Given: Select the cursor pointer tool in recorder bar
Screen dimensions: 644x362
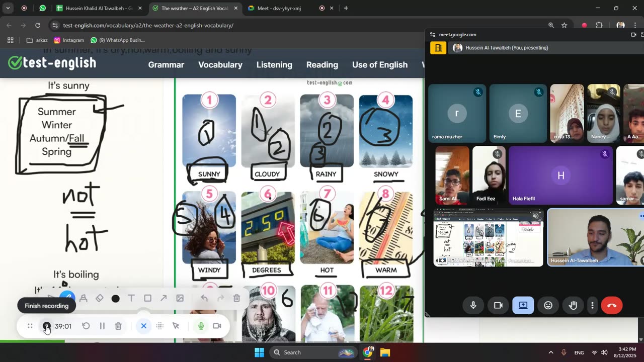Looking at the screenshot, I should click(176, 326).
